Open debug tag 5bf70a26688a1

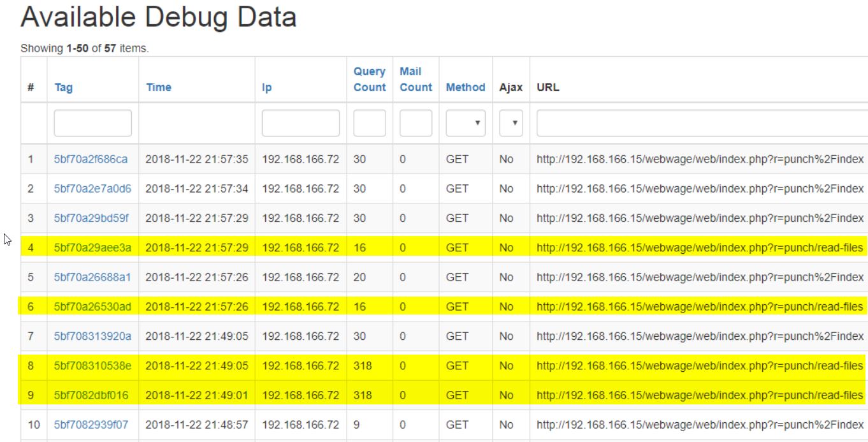tap(92, 277)
